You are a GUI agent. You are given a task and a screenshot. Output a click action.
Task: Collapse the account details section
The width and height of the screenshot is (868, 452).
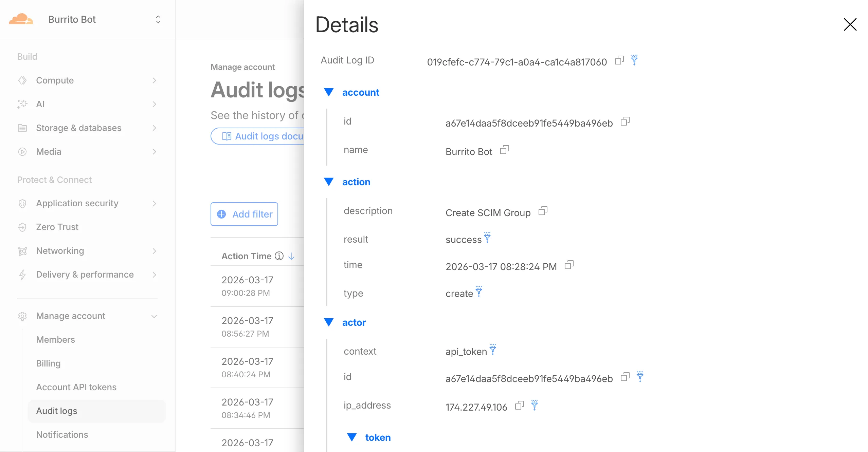click(329, 92)
